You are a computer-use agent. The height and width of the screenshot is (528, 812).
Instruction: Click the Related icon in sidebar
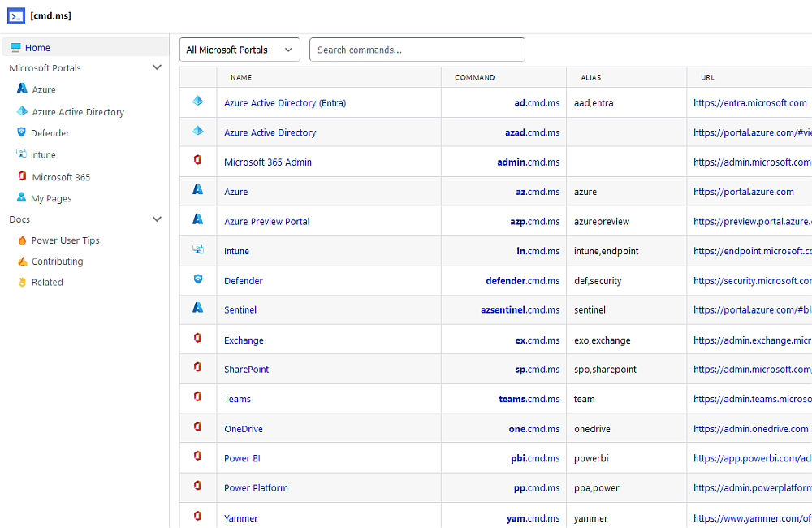tap(22, 283)
